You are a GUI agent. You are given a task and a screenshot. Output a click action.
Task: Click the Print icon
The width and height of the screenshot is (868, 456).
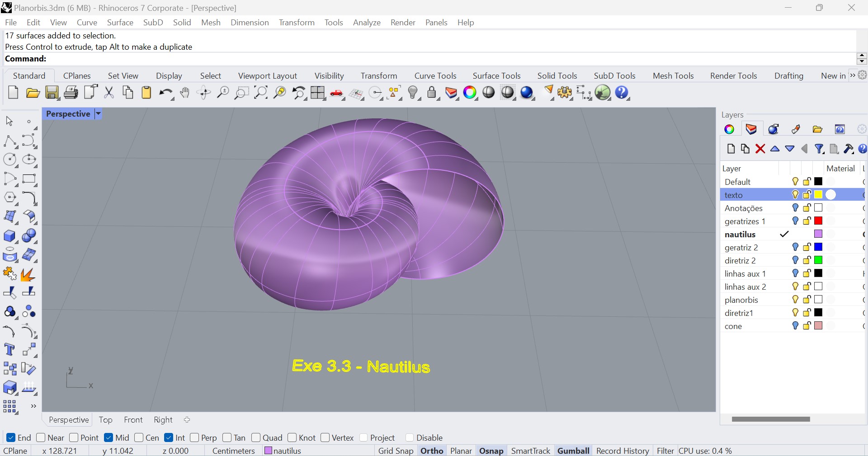71,93
